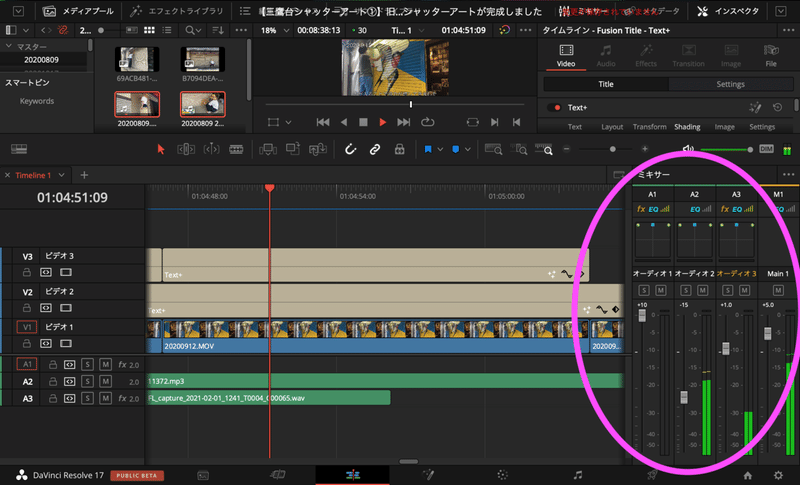
Task: Select the 20200912.MOV video clip
Action: (x=376, y=337)
